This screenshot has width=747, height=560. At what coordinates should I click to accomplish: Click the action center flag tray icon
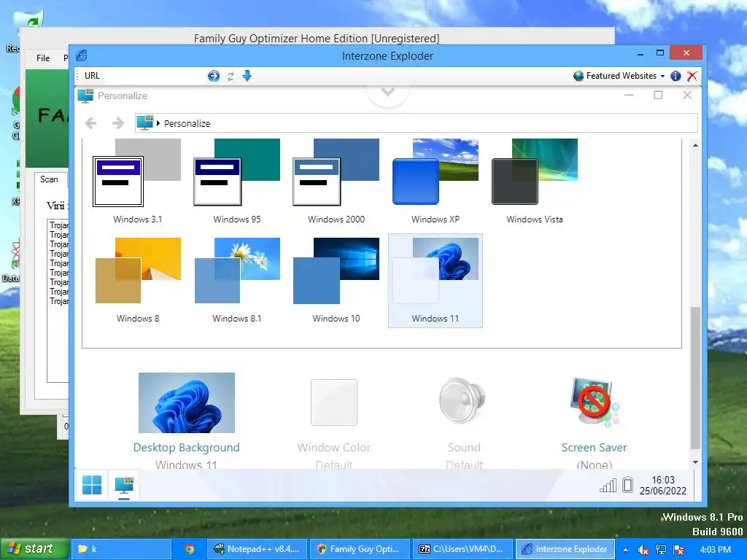point(679,550)
